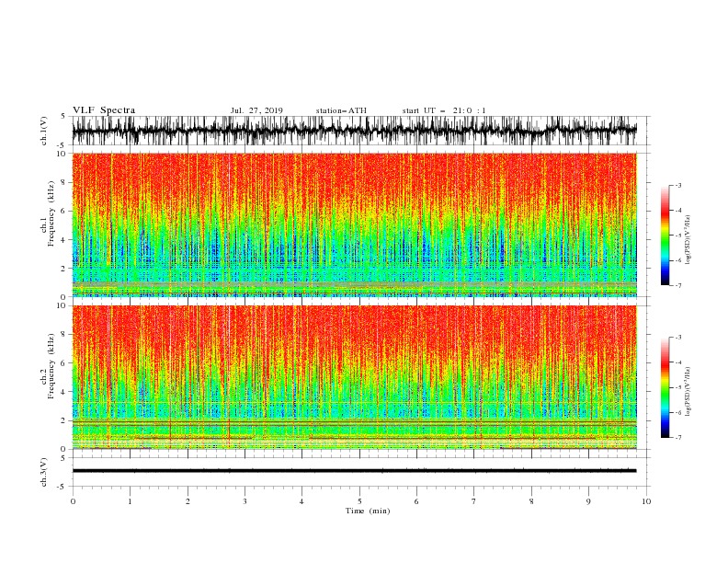This screenshot has height=563, width=728.
Task: Click the "10" kHz tick on ch.2 frequency axis
Action: click(x=63, y=305)
